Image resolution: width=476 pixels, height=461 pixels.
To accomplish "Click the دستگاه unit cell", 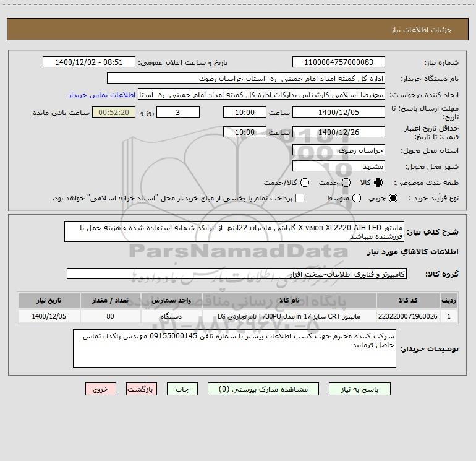I will [x=171, y=316].
